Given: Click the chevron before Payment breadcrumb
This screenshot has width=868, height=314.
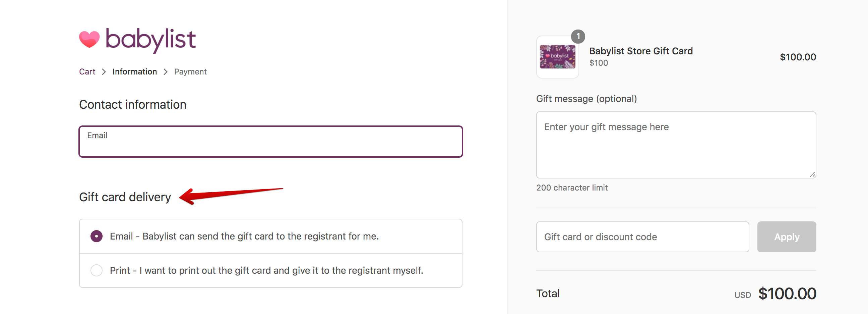Looking at the screenshot, I should pos(166,72).
